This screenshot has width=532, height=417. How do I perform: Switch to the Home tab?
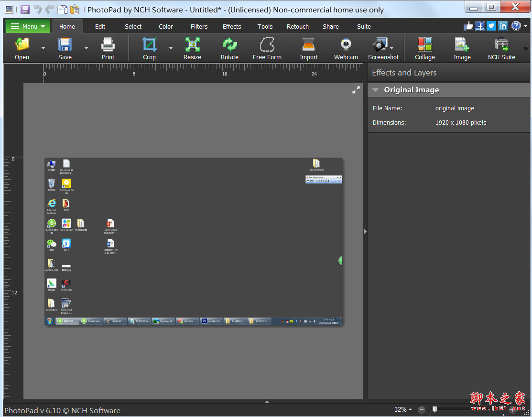[x=67, y=26]
